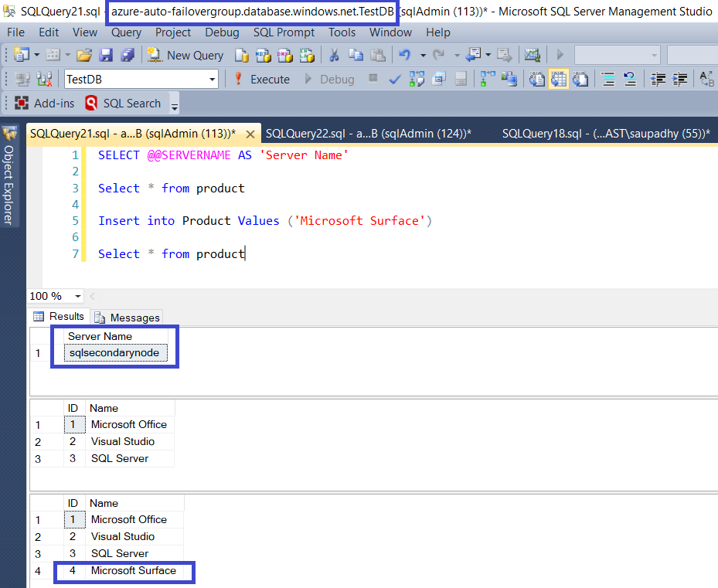Screen dimensions: 718x588
Task: Place cursor on the Insert into Product line
Action: point(265,221)
